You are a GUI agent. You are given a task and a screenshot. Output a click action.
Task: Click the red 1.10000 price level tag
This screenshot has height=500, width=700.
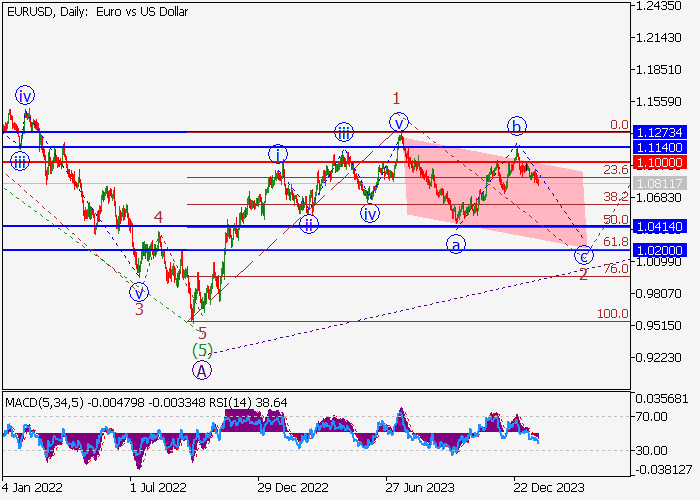660,162
